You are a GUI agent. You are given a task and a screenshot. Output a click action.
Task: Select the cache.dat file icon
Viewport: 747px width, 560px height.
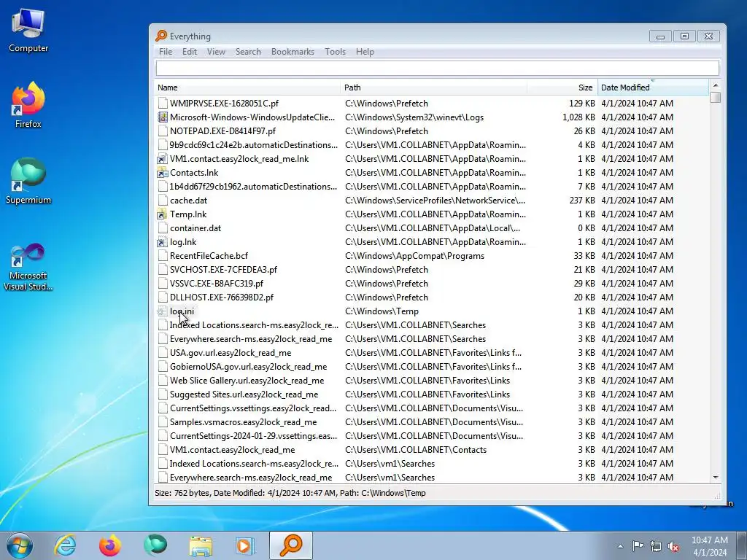coord(163,201)
